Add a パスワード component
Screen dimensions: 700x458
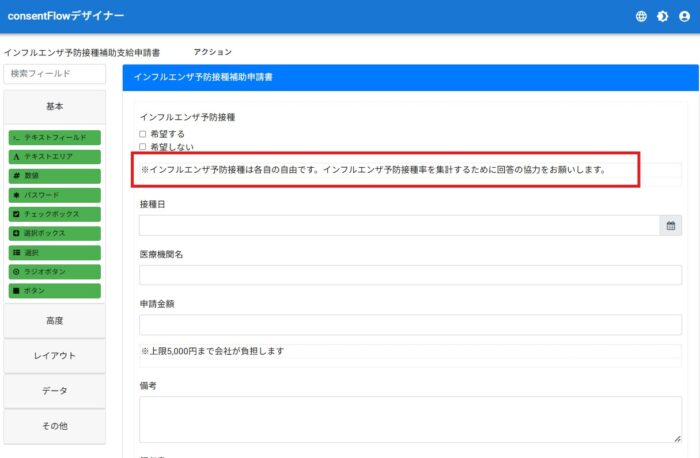(54, 195)
